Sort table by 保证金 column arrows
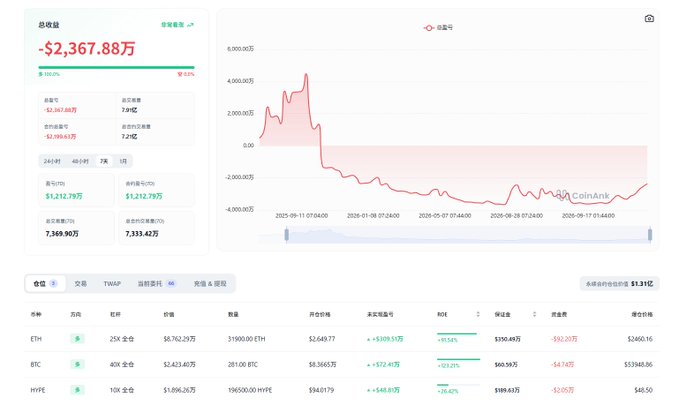The image size is (679, 413). (534, 314)
